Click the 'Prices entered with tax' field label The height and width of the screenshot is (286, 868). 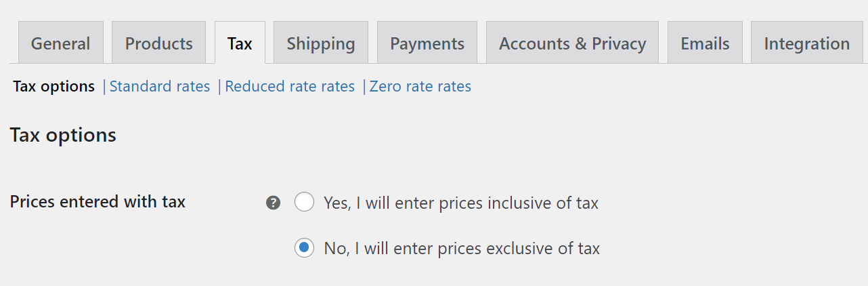click(x=97, y=201)
